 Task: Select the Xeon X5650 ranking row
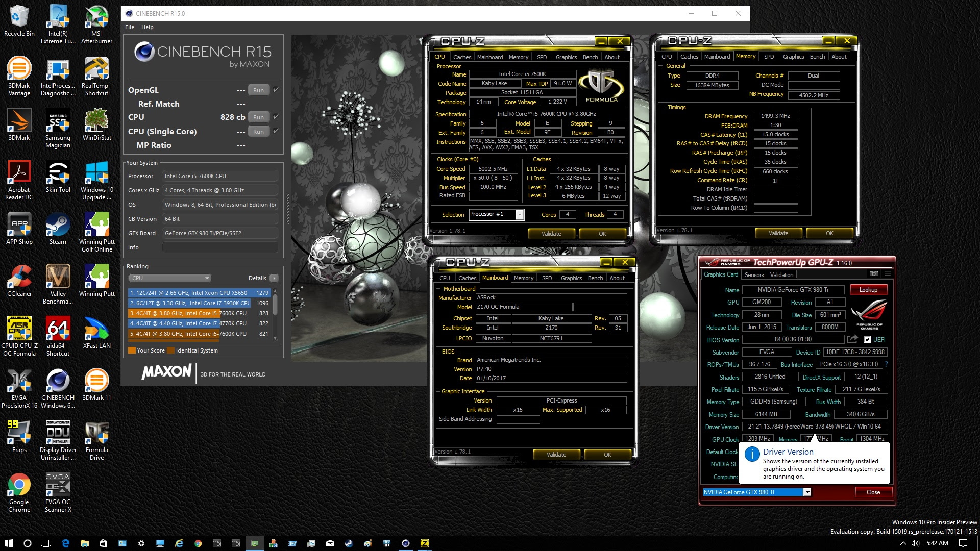(199, 293)
